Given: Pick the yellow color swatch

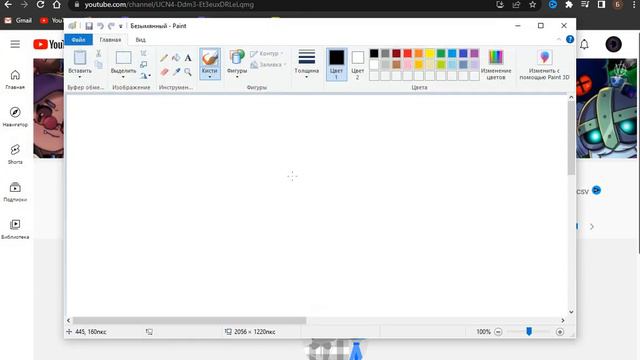Looking at the screenshot, I should click(430, 53).
